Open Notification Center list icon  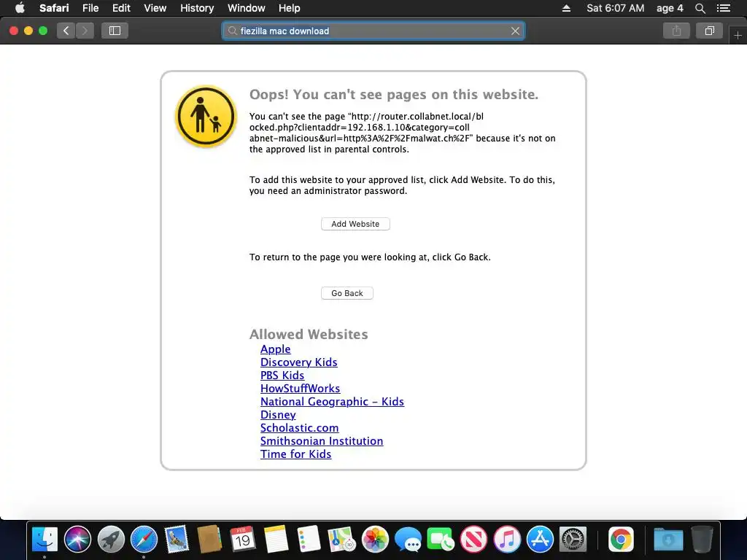click(723, 8)
